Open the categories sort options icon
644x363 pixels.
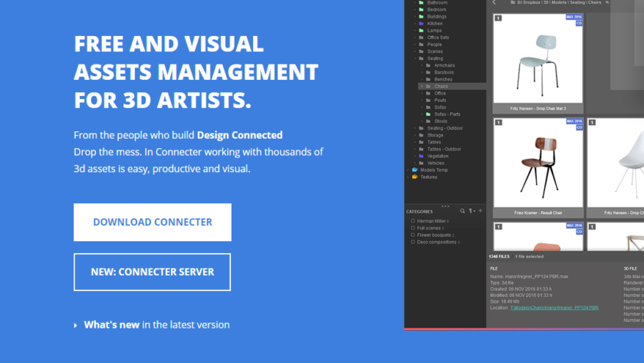[472, 211]
